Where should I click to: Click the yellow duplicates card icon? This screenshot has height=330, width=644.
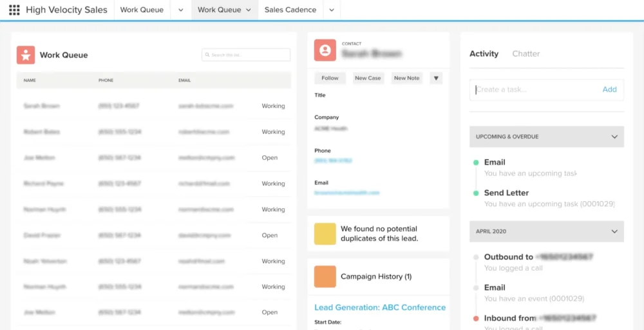pyautogui.click(x=325, y=234)
